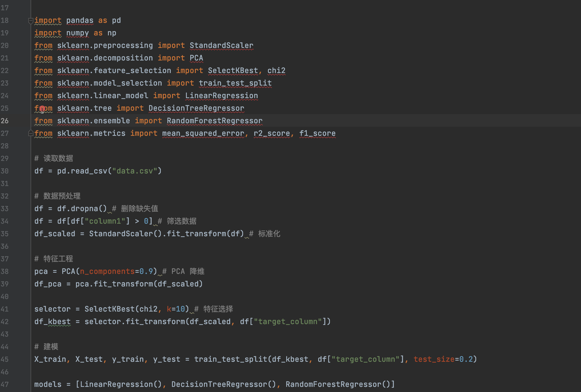
Task: Click on 'SelectKBest' in the line 22 import
Action: pos(233,71)
